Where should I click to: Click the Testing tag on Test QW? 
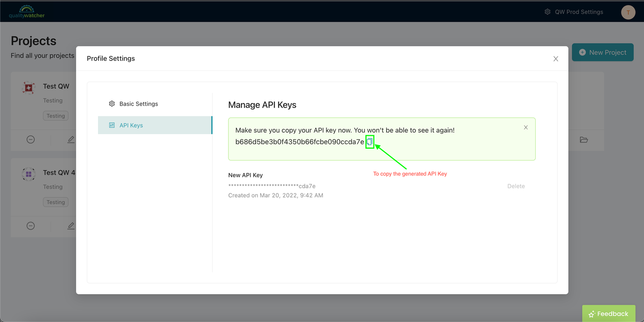pyautogui.click(x=56, y=116)
